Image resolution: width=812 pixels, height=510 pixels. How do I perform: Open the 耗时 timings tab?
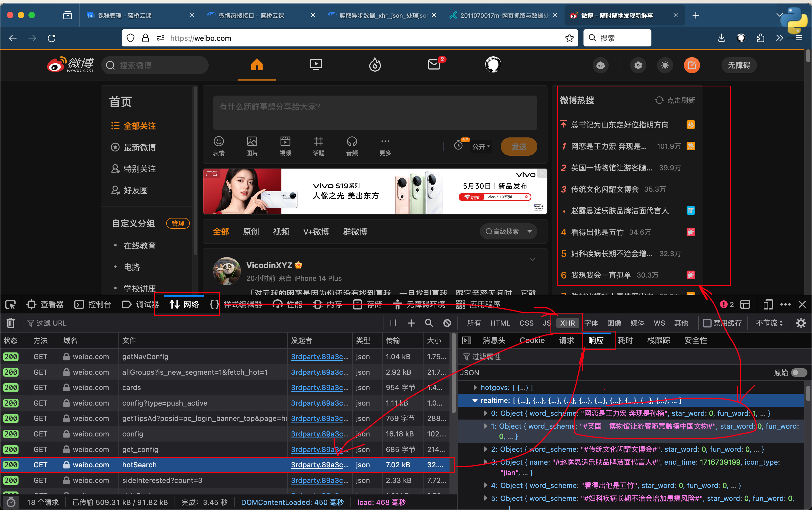pyautogui.click(x=625, y=340)
